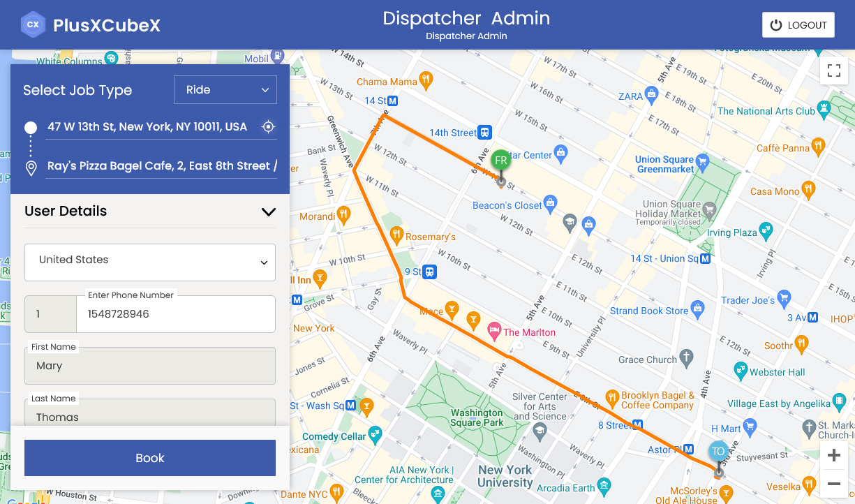Click the Ray's Pizza Bagel Cafe destination field

point(161,166)
